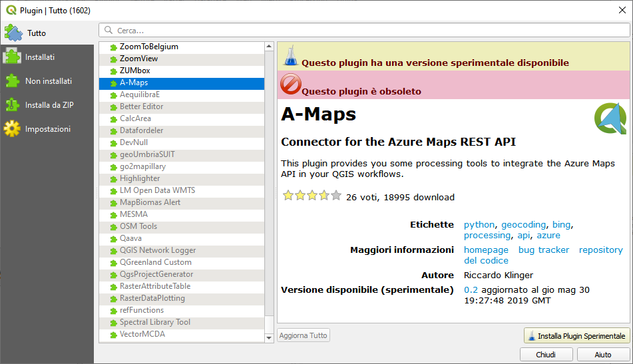Select the ZoomToBelgium plugin icon
This screenshot has height=364, width=633.
pos(114,47)
